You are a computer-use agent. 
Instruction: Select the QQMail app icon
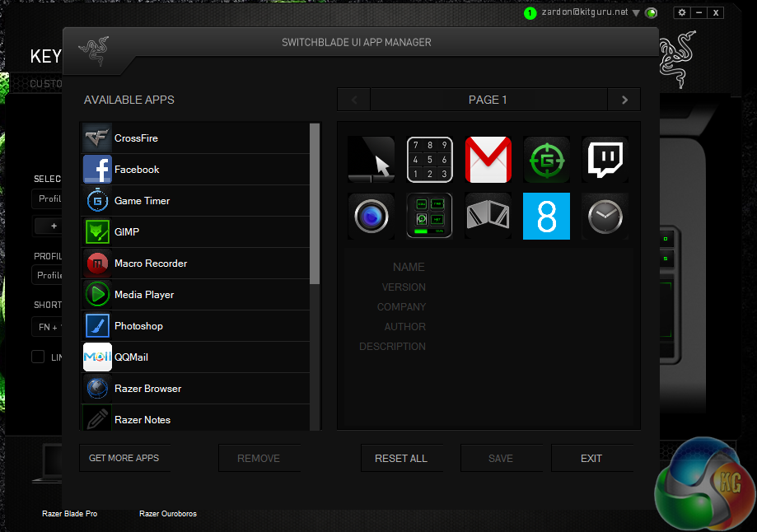coord(97,357)
